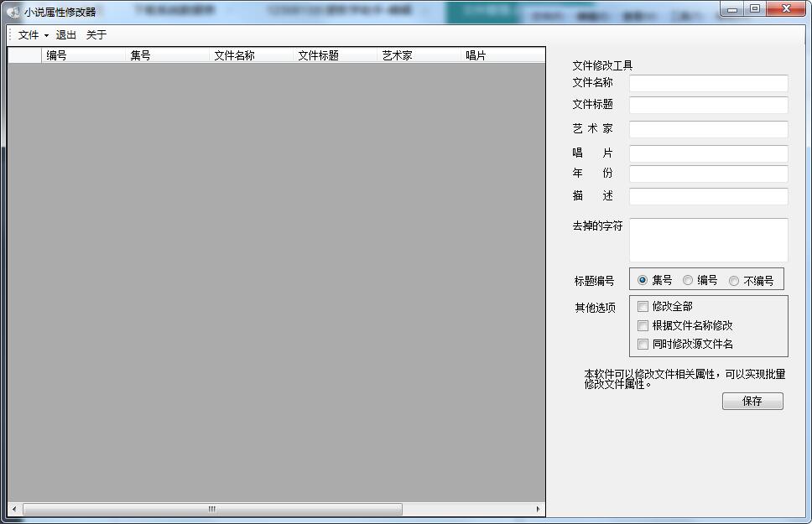The image size is (812, 524).
Task: Click the 去掉的字符 text area
Action: 709,241
